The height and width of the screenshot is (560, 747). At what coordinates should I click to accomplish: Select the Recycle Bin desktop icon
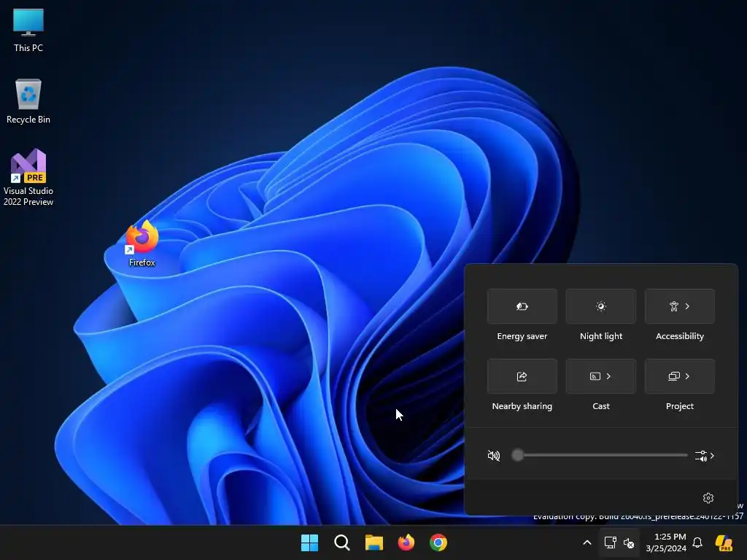28,101
